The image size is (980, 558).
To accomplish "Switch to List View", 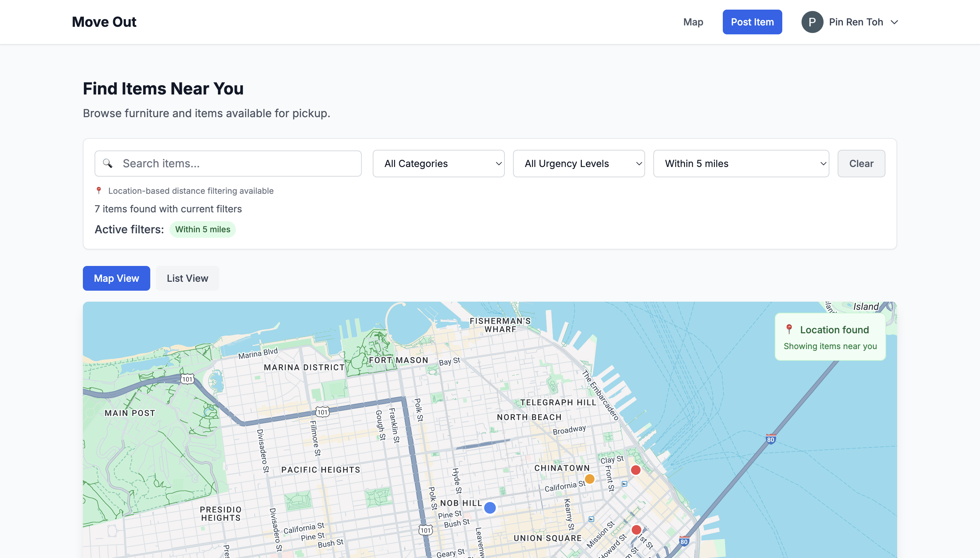I will 187,278.
